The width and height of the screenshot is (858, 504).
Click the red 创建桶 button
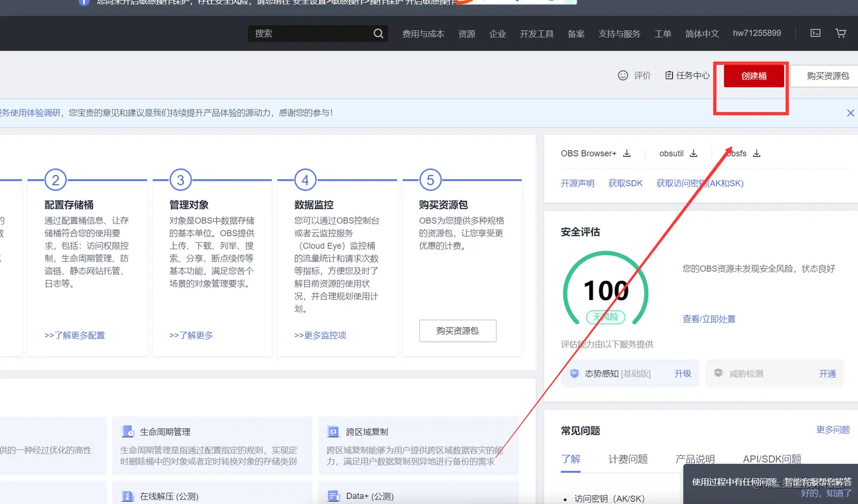[754, 76]
